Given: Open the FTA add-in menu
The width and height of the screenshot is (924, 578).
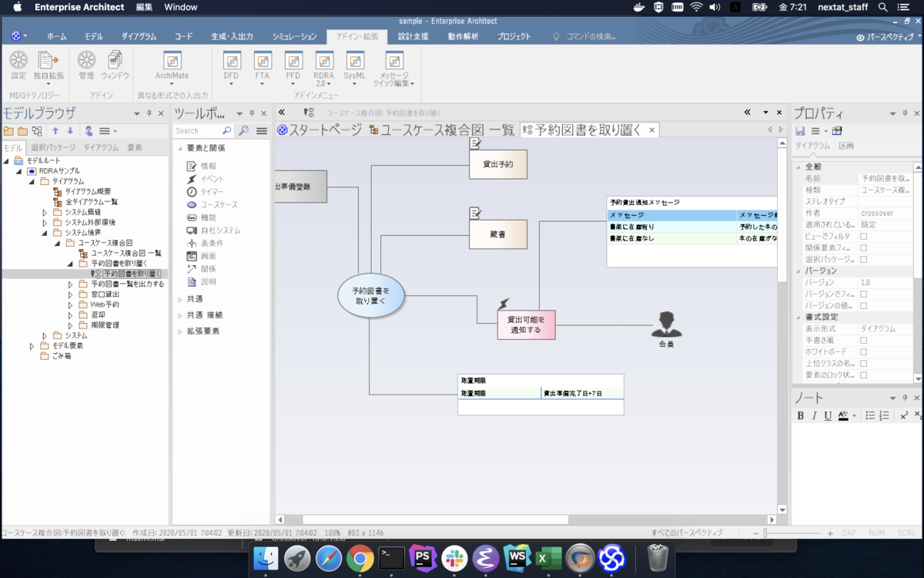Looking at the screenshot, I should (263, 69).
